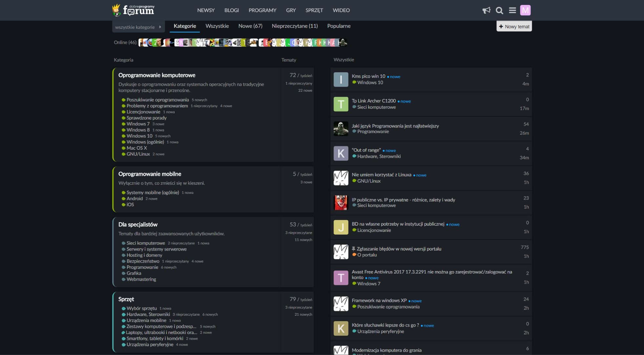Click the pink M user avatar
This screenshot has width=644, height=355.
click(525, 10)
